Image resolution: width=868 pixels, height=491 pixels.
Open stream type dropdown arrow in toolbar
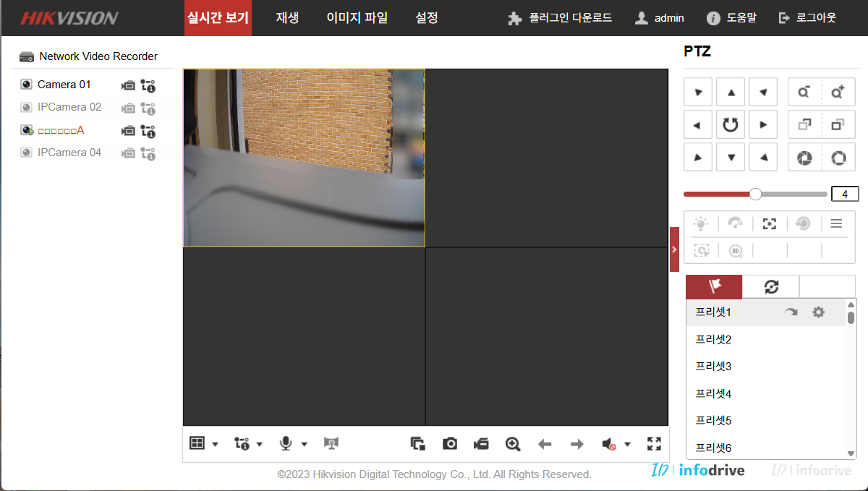point(260,444)
